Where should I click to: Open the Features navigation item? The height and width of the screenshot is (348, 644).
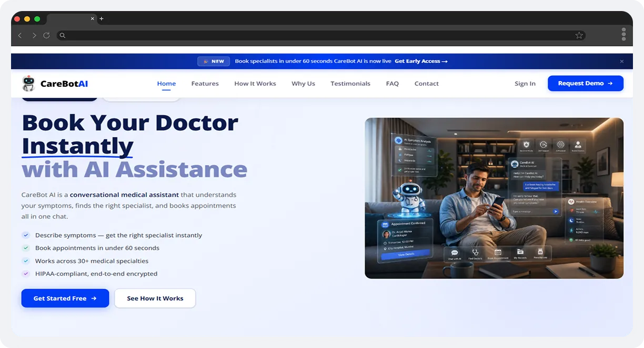tap(205, 84)
